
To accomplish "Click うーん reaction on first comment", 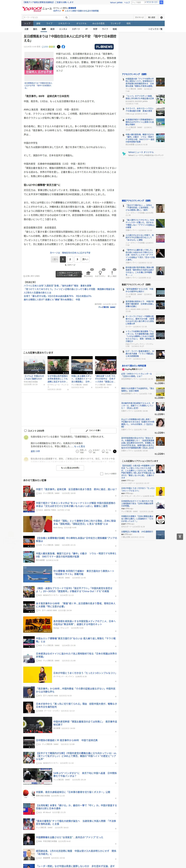I will pyautogui.click(x=107, y=451).
